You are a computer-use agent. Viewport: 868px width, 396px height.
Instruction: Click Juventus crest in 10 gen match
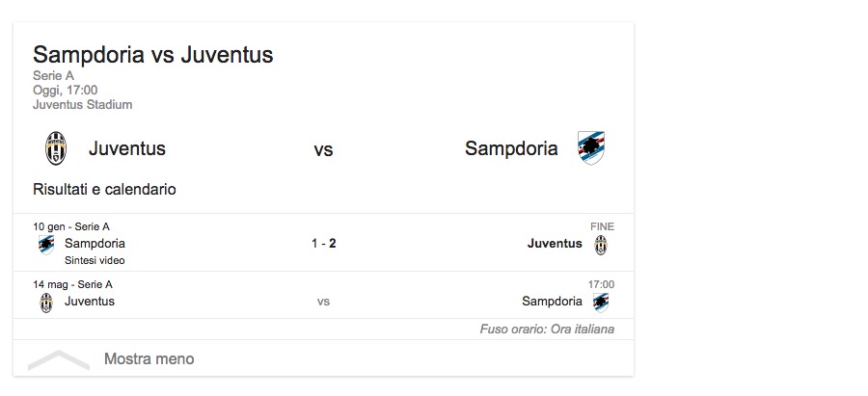[x=601, y=244]
